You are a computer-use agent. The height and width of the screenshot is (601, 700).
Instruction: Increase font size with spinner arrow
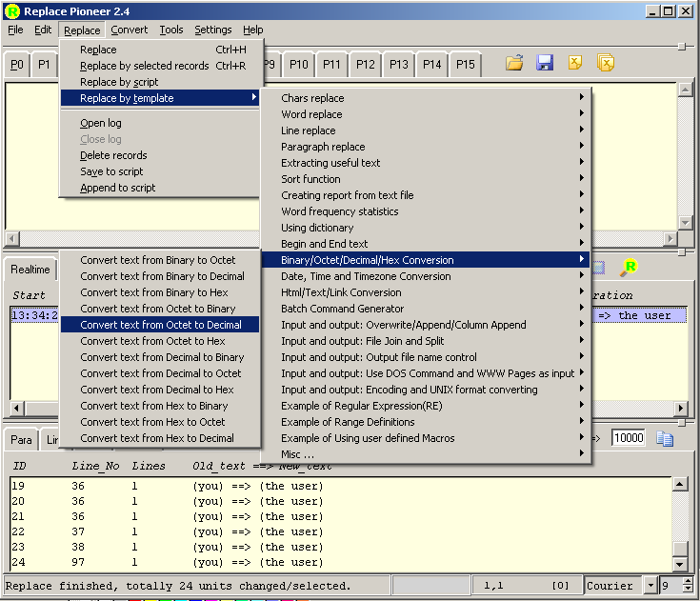pyautogui.click(x=688, y=582)
